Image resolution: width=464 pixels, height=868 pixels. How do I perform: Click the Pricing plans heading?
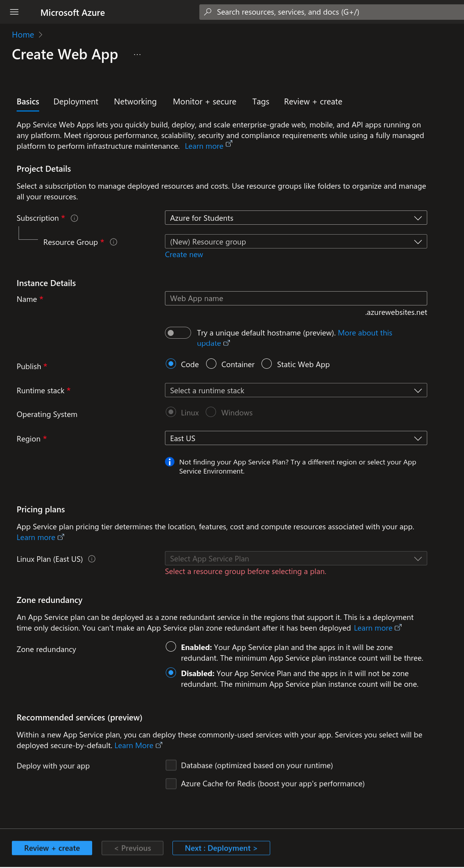(x=41, y=510)
